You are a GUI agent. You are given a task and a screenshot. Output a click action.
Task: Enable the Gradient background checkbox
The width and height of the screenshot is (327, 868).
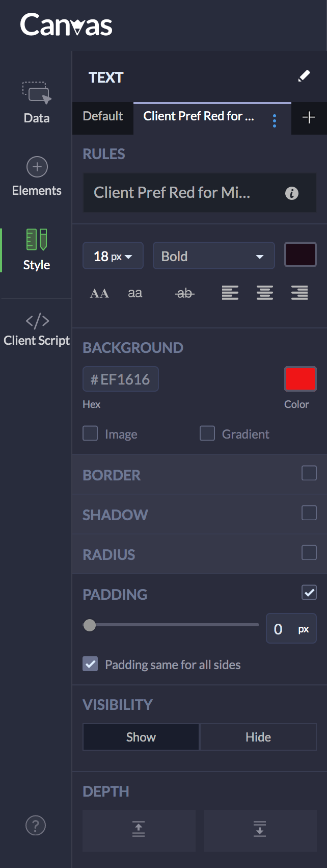tap(207, 433)
